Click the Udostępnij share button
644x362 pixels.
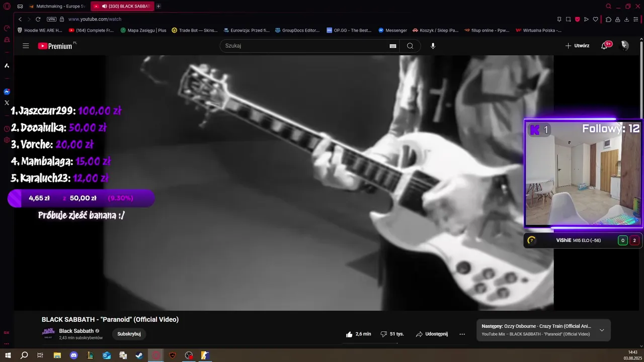pos(431,334)
